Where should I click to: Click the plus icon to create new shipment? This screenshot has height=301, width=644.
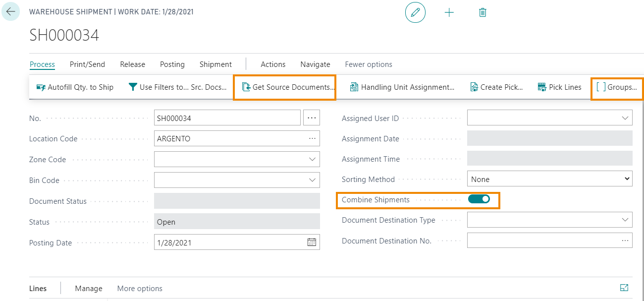click(x=449, y=13)
